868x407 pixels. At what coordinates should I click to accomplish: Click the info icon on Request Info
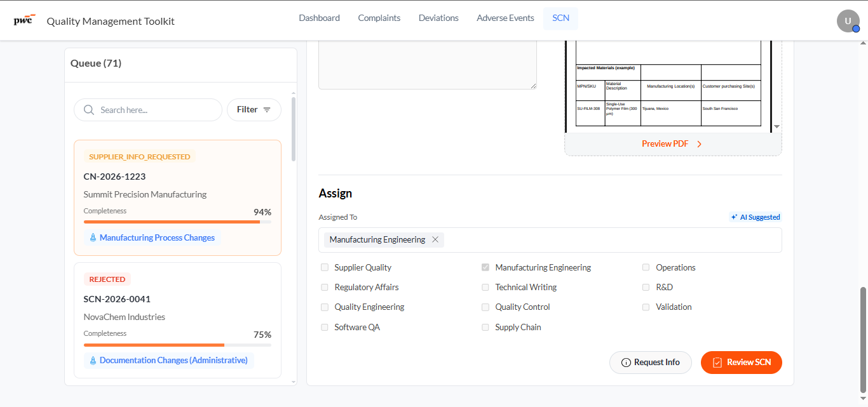626,363
